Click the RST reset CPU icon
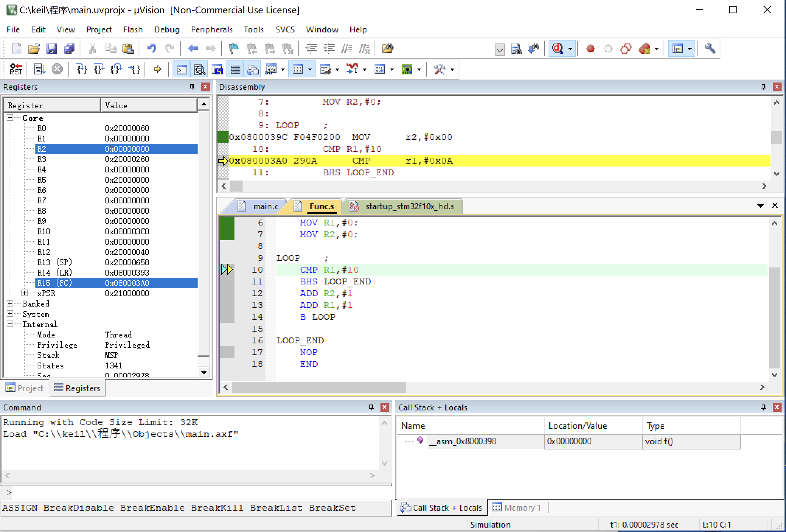 16,69
